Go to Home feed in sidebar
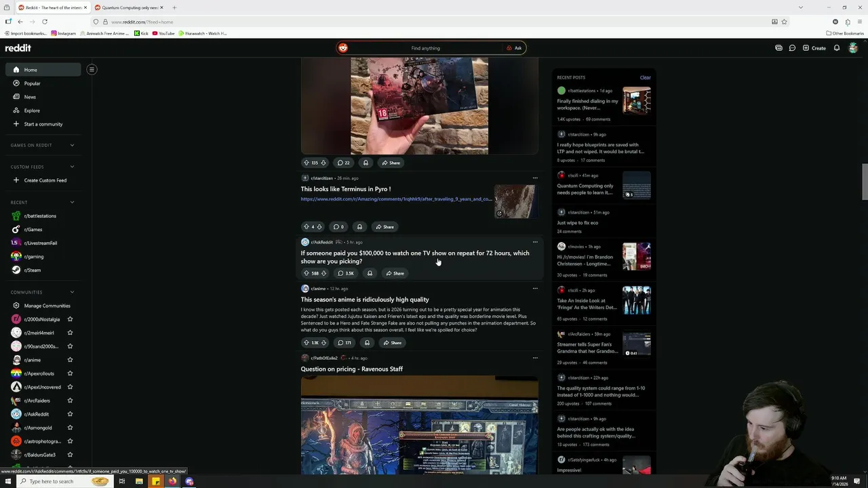The height and width of the screenshot is (488, 868). [x=43, y=70]
